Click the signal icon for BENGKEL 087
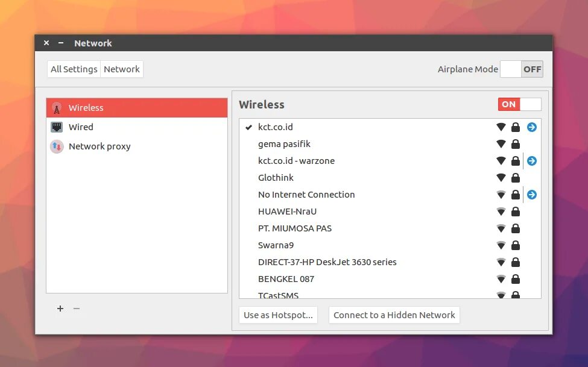The width and height of the screenshot is (588, 367). [501, 279]
